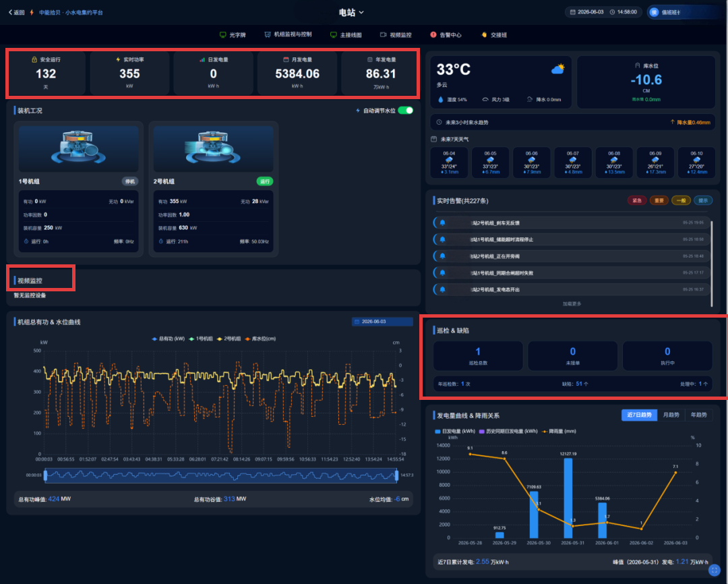Open the 2号机组 unit thumbnail
Image resolution: width=728 pixels, height=584 pixels.
point(213,148)
